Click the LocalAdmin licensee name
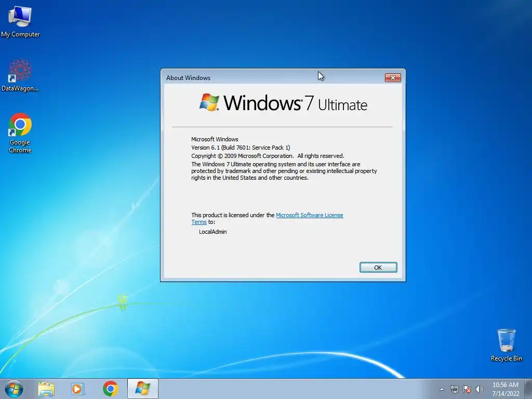 coord(212,232)
